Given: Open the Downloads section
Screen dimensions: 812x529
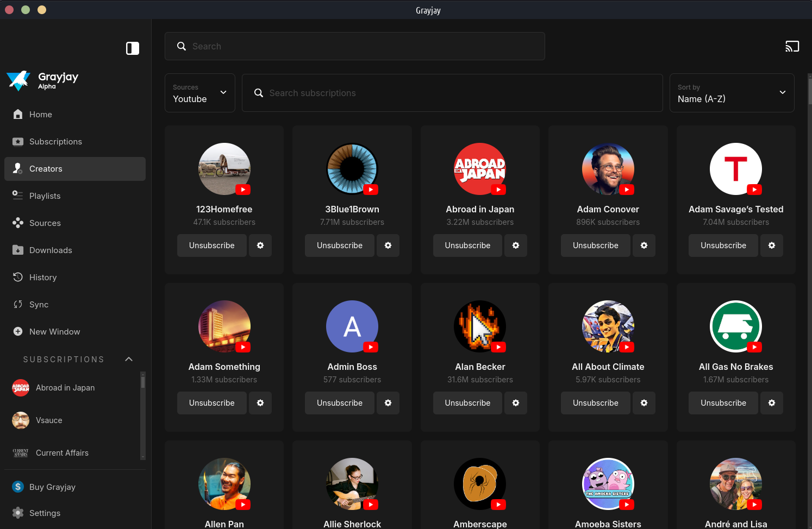Looking at the screenshot, I should coord(51,250).
